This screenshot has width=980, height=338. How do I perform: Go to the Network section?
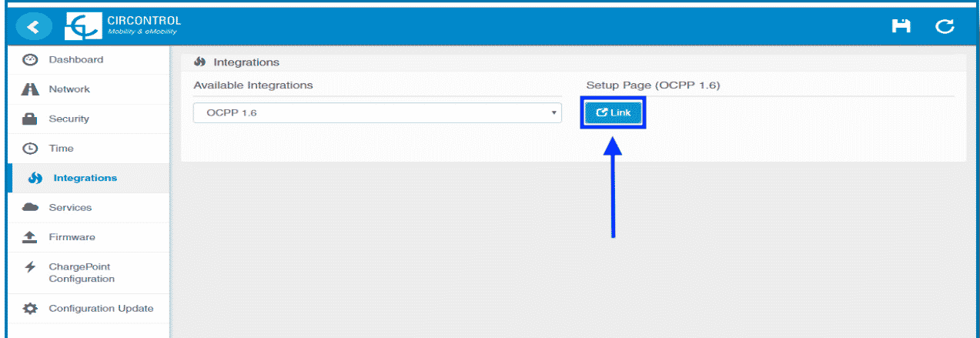pyautogui.click(x=89, y=89)
